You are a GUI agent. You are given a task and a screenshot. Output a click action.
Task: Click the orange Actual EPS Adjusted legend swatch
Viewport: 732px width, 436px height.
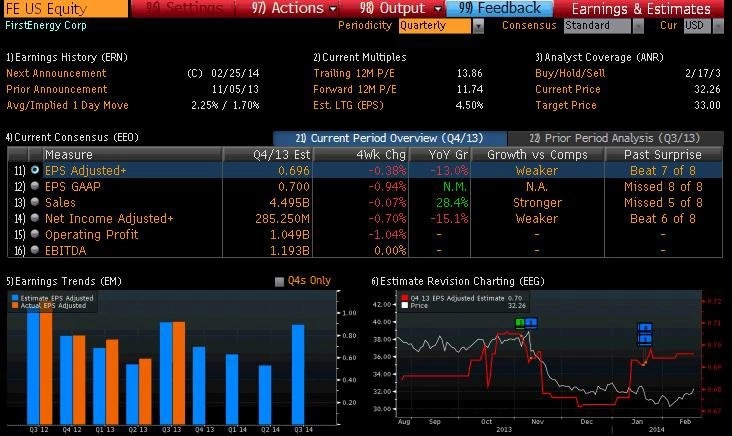click(x=15, y=305)
